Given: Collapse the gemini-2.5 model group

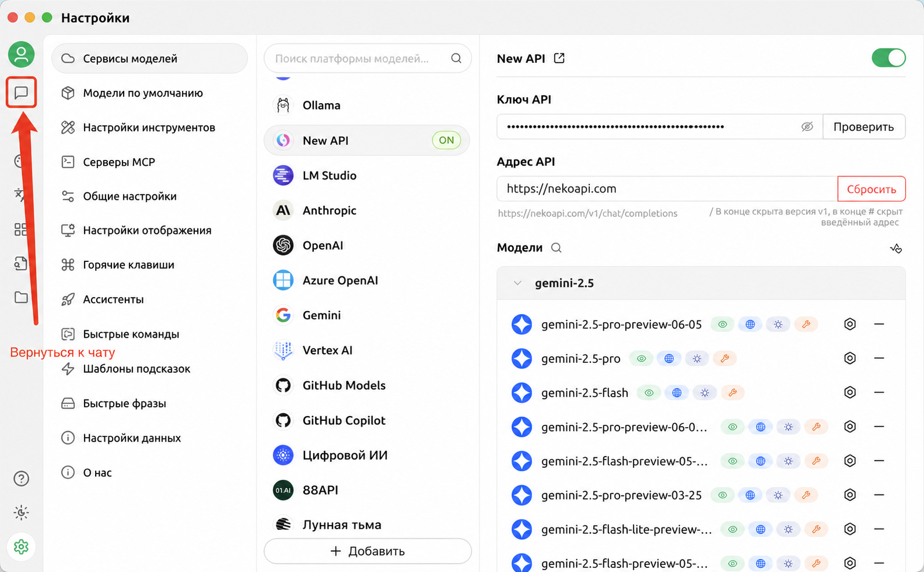Looking at the screenshot, I should [x=517, y=283].
